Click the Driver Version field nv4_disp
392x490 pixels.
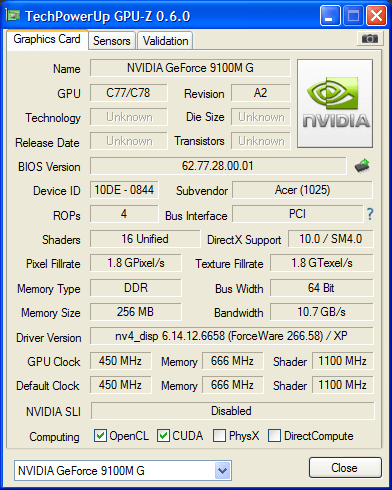pyautogui.click(x=232, y=336)
